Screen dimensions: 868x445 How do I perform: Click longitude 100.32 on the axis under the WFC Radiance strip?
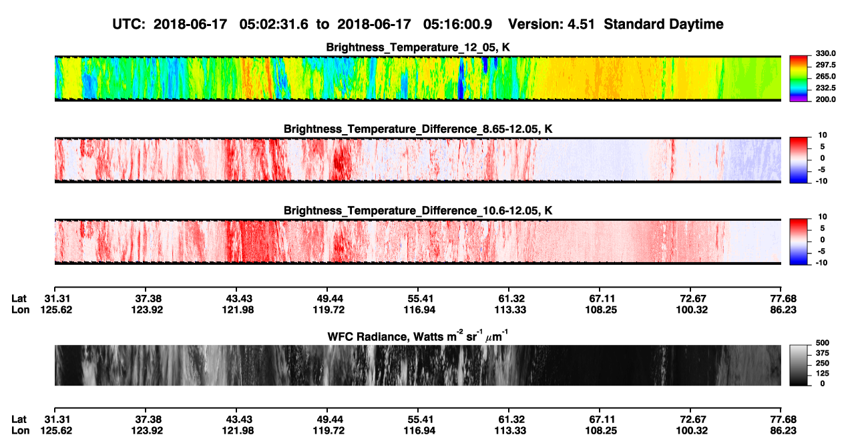[692, 430]
